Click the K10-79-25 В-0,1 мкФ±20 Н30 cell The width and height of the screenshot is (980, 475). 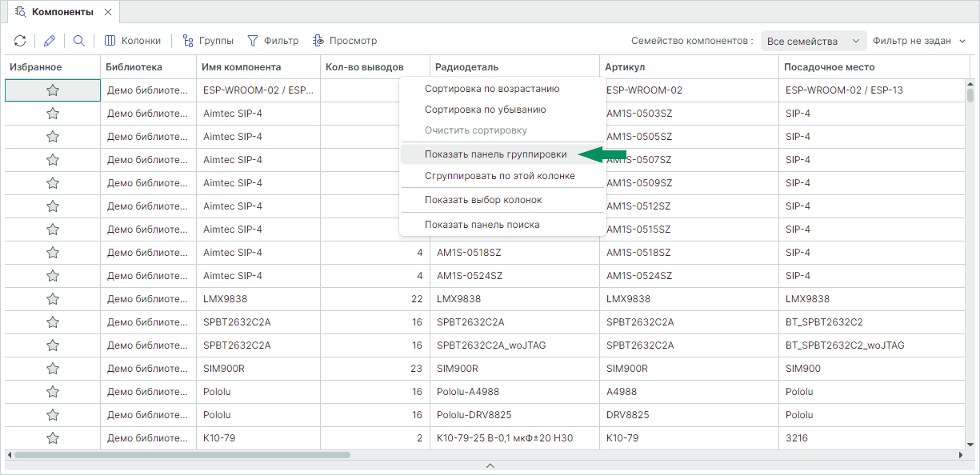[x=514, y=438]
